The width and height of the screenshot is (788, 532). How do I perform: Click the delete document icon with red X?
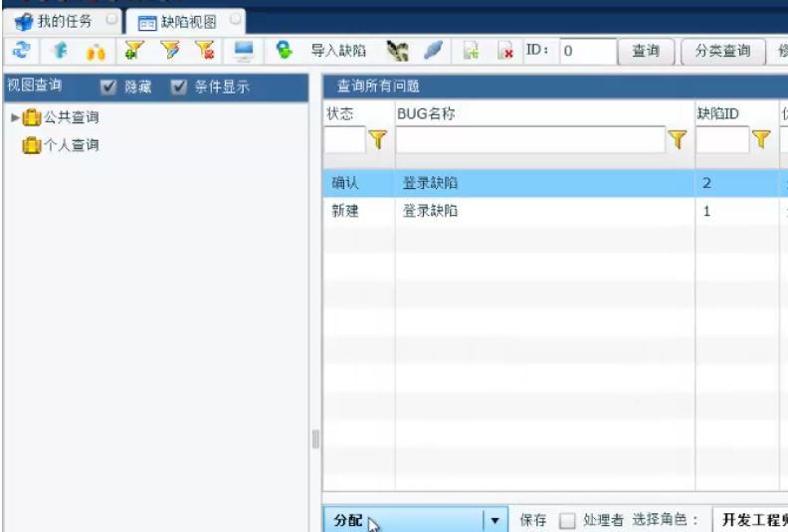coord(505,51)
